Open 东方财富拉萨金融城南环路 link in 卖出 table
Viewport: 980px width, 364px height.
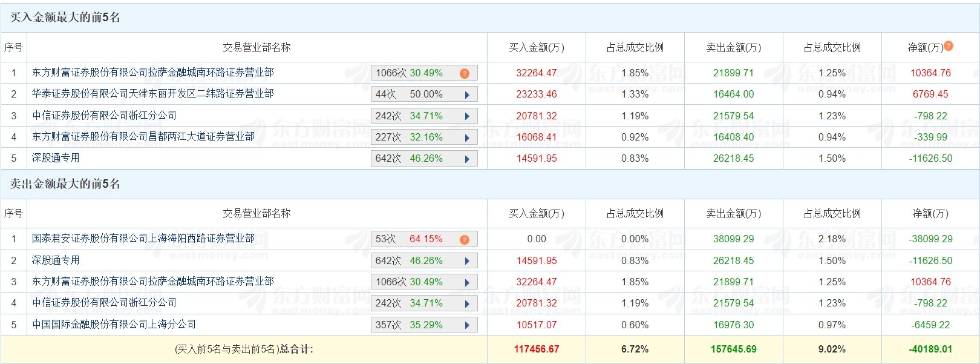pyautogui.click(x=153, y=282)
